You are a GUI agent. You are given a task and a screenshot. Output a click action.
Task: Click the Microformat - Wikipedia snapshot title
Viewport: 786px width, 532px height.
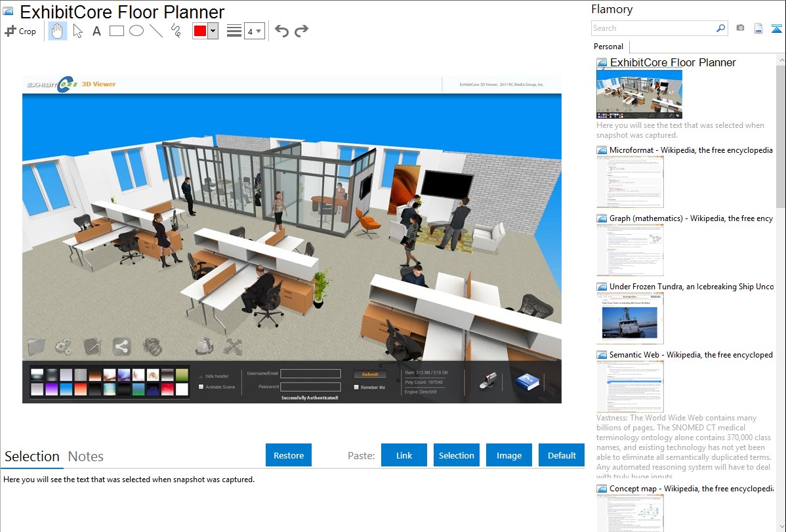[691, 150]
